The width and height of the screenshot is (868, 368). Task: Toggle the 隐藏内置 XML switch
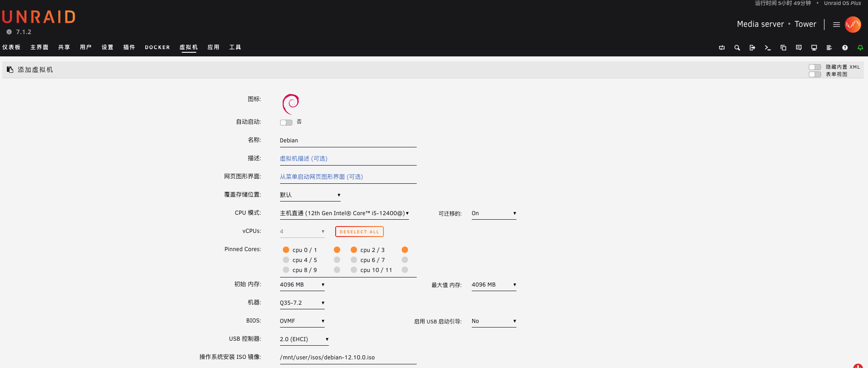coord(815,67)
